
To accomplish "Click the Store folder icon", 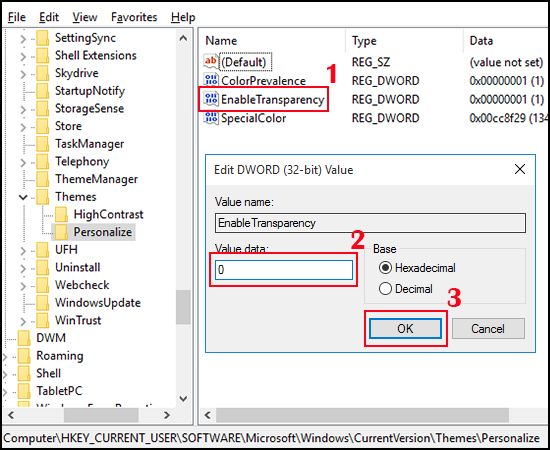I will click(x=43, y=126).
